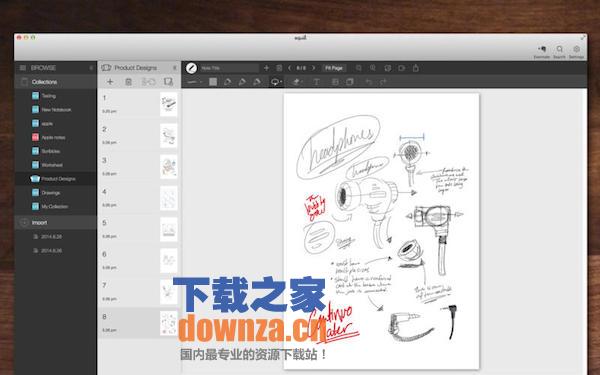Delete selected page in the page list
600x375 pixels.
[129, 82]
